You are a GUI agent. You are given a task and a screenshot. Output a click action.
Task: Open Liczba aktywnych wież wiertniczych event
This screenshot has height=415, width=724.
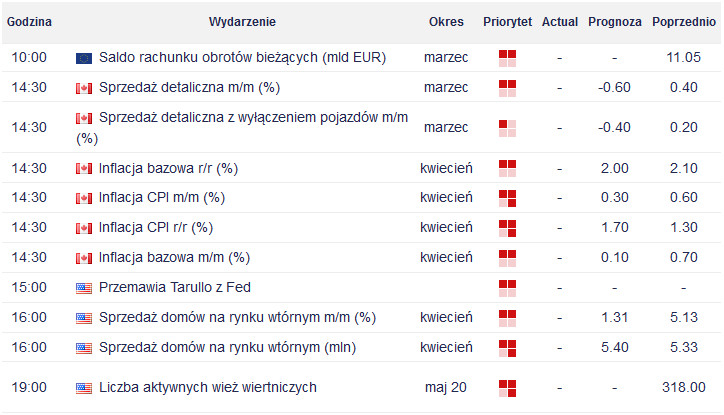[x=208, y=387]
